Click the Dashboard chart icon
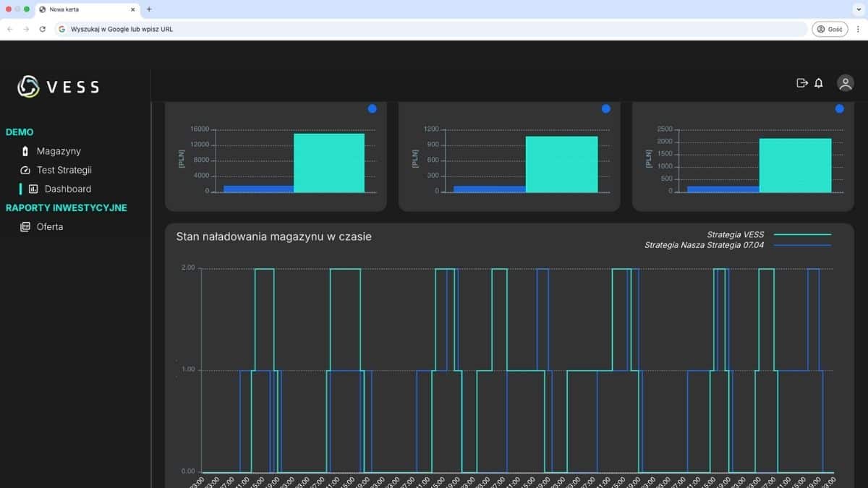The width and height of the screenshot is (868, 488). tap(33, 189)
